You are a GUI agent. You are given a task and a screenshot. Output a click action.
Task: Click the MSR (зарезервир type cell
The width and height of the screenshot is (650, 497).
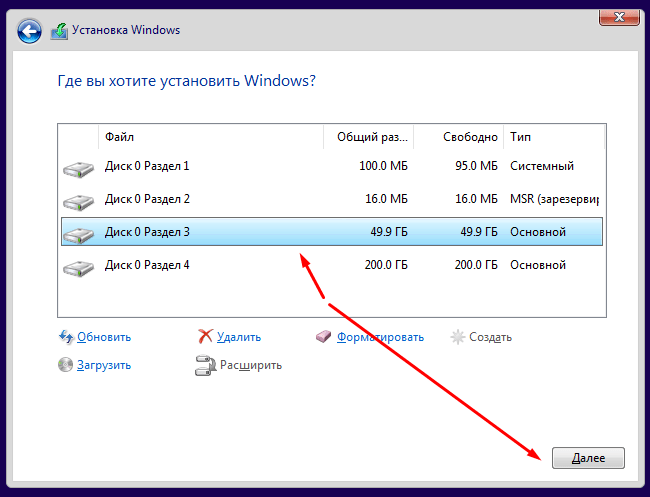pyautogui.click(x=554, y=199)
